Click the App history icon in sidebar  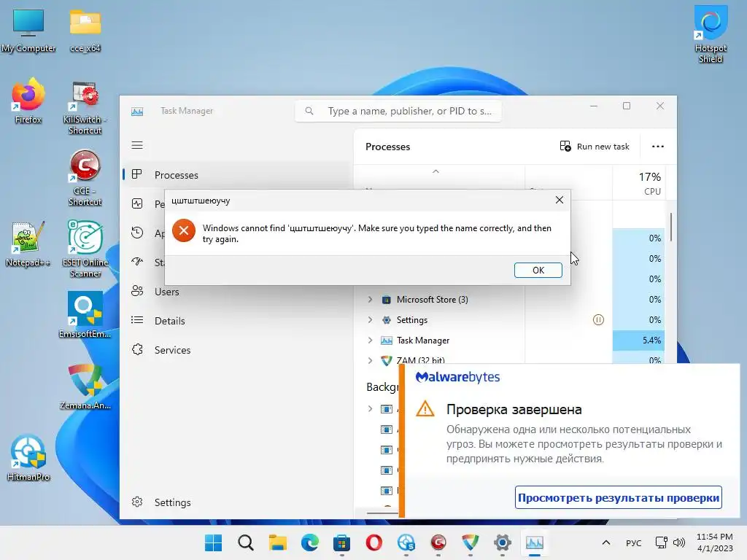[x=137, y=233]
